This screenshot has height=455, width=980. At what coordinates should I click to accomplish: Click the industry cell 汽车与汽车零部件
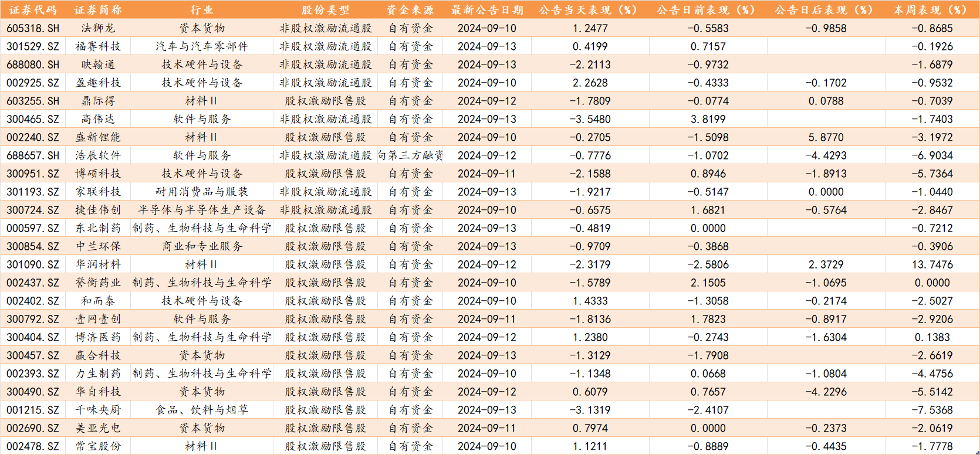click(202, 46)
